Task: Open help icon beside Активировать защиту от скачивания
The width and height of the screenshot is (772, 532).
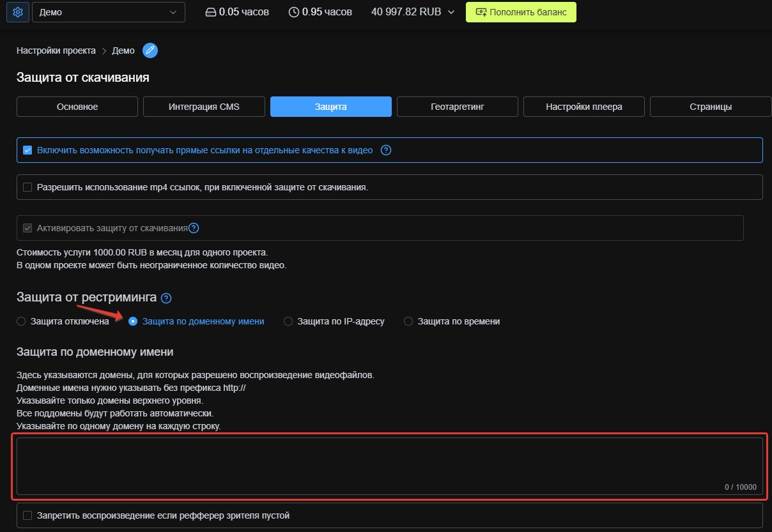Action: point(194,228)
